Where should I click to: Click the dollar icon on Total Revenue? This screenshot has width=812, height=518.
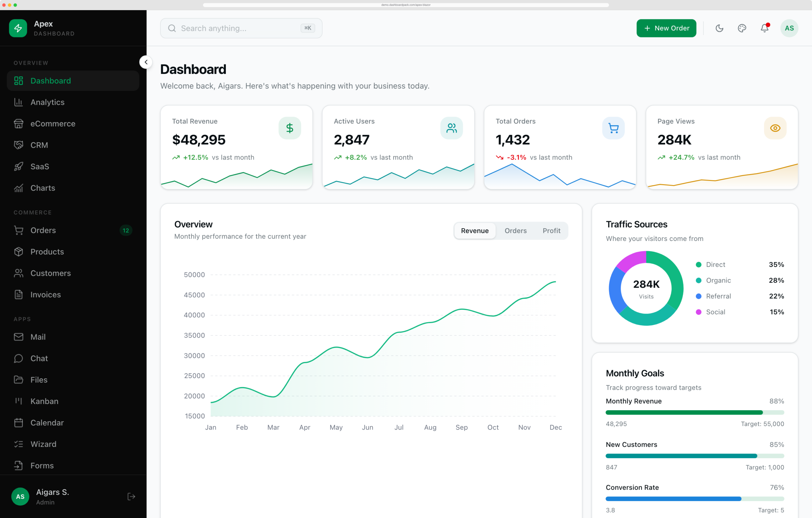290,128
